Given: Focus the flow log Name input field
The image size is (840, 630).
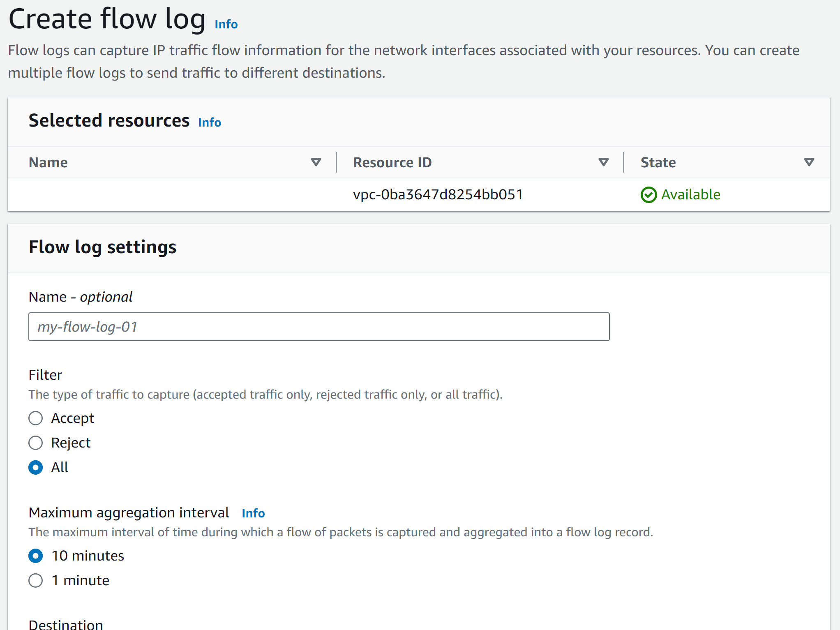Looking at the screenshot, I should 318,327.
